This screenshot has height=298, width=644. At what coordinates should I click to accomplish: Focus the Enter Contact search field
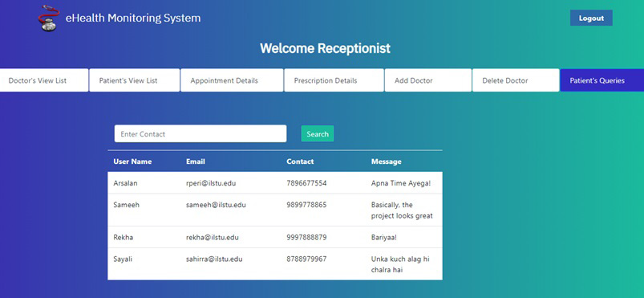coord(200,134)
